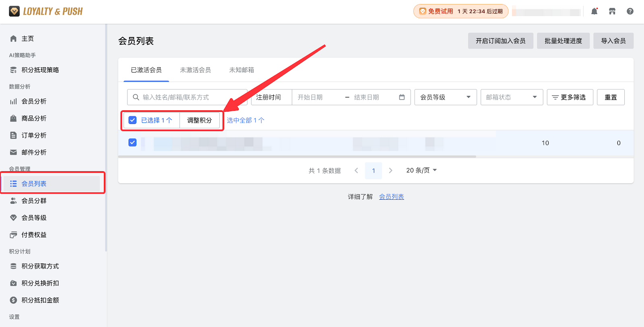Viewport: 644px width, 327px height.
Task: Expand the 会员等级 filter dropdown
Action: pos(445,97)
